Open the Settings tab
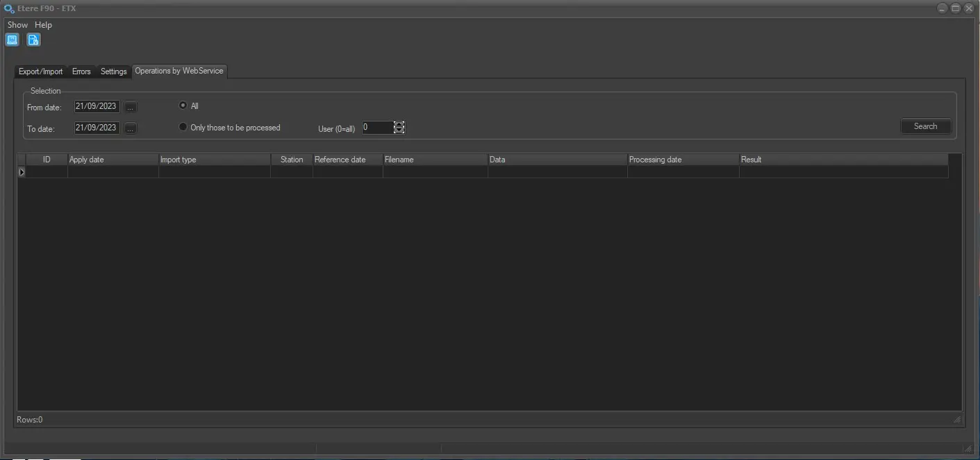This screenshot has height=460, width=980. click(x=113, y=71)
